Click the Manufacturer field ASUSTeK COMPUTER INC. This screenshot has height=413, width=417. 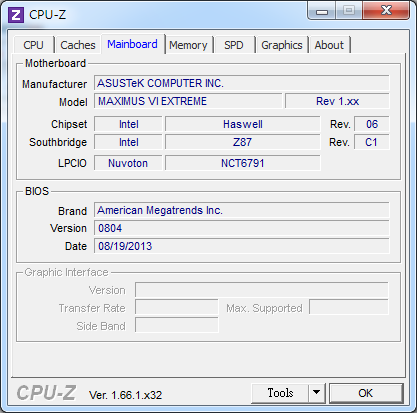pos(242,83)
